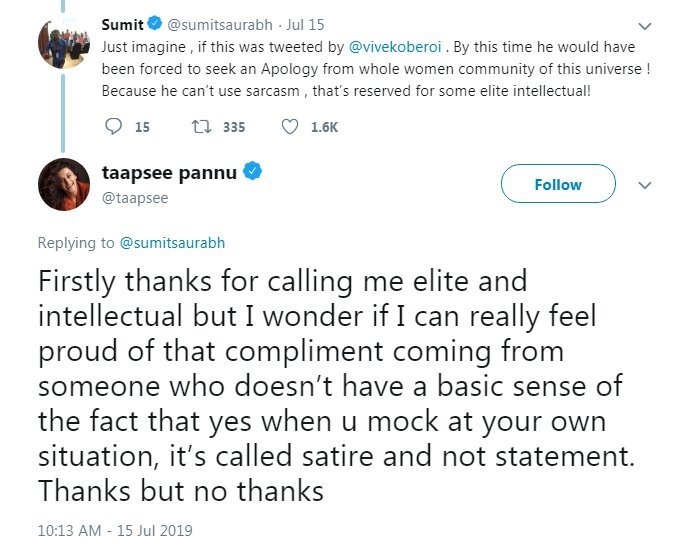Image resolution: width=687 pixels, height=551 pixels.
Task: Open the @taapsee handle
Action: pos(135,198)
